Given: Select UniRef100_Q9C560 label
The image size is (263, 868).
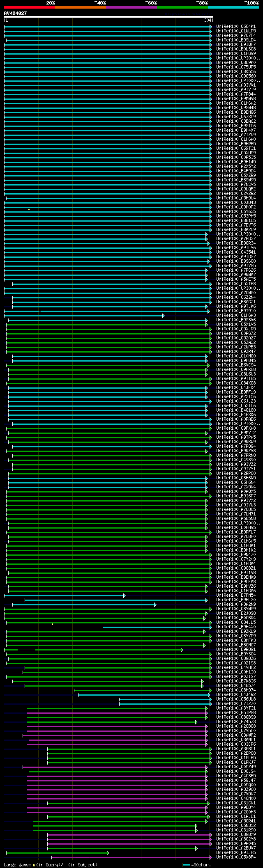Looking at the screenshot, I should 236,76.
